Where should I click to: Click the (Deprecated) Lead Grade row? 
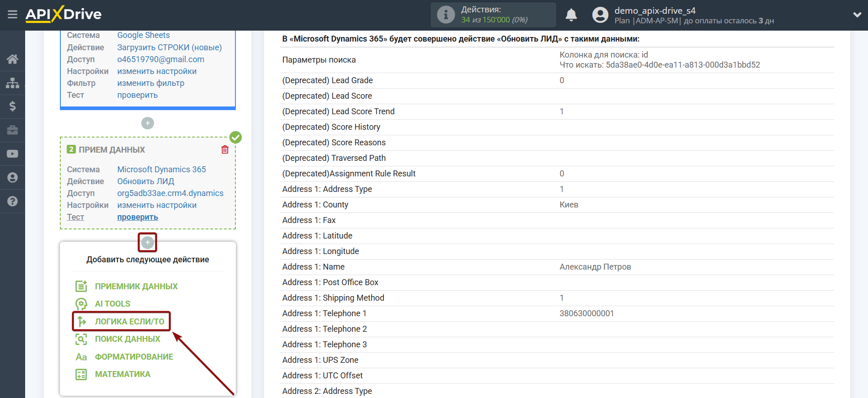tap(557, 80)
